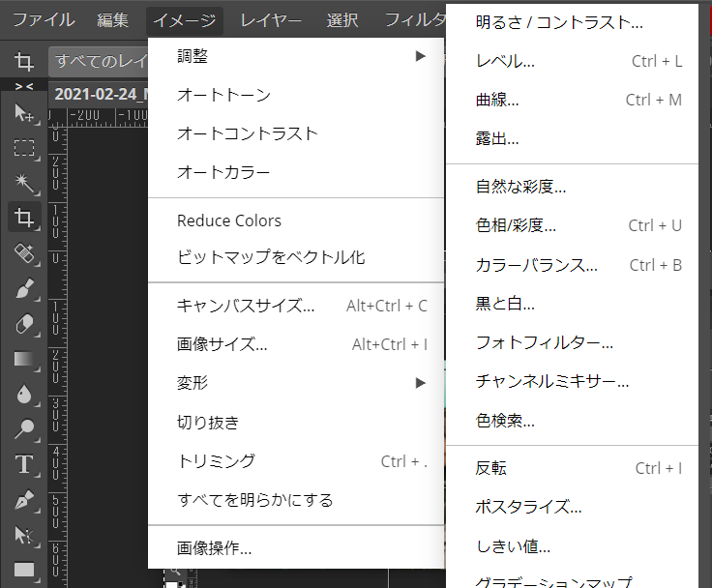
Task: Choose 切り抜き from menu
Action: [296, 423]
